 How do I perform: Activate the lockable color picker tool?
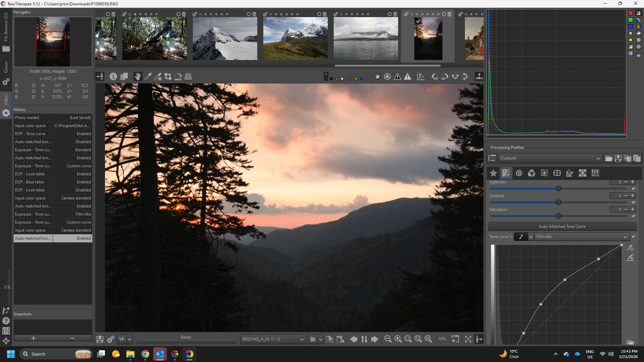(x=158, y=76)
